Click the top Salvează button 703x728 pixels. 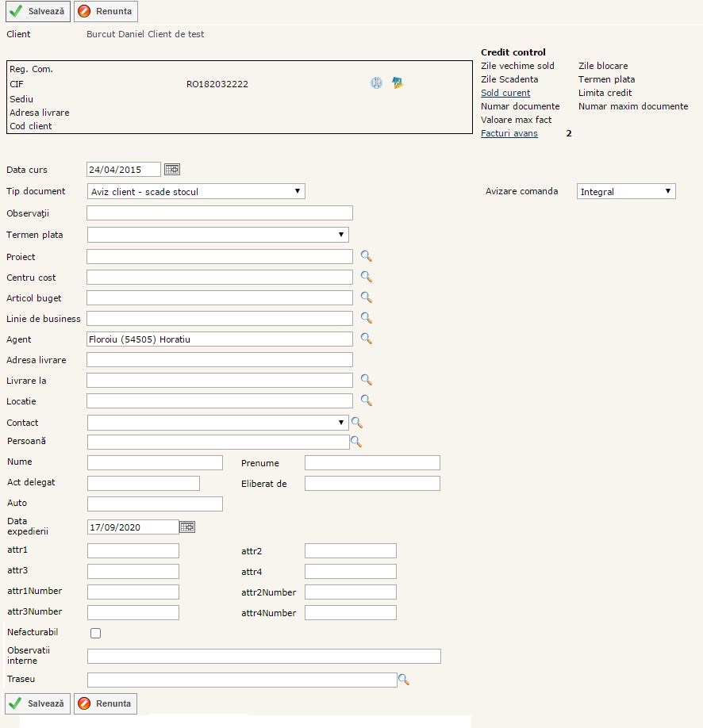[x=38, y=12]
